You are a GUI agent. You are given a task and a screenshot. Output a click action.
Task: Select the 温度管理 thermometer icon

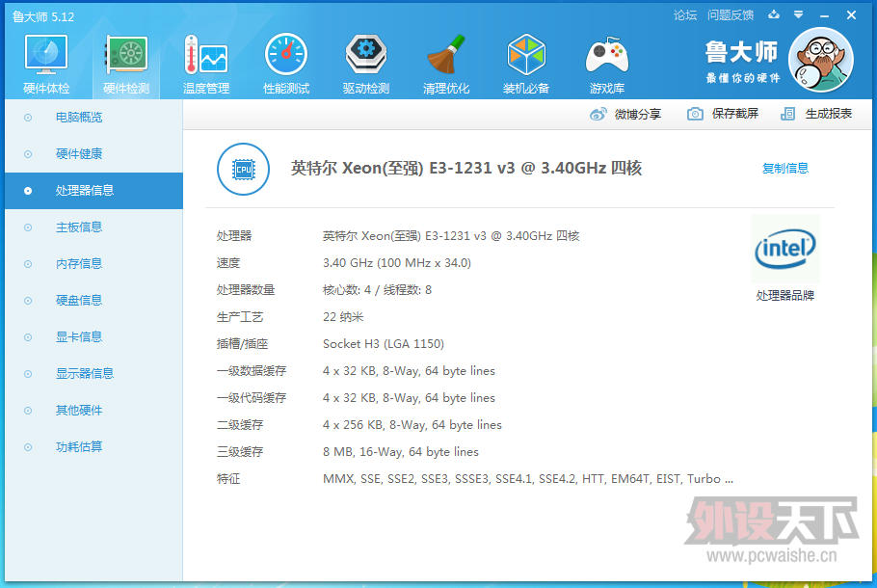pyautogui.click(x=205, y=62)
